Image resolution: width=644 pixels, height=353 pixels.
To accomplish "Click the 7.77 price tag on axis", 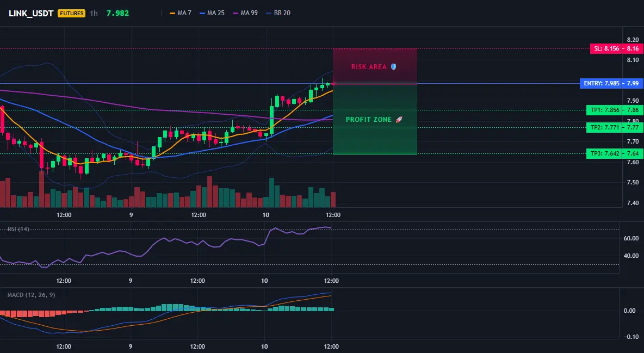I will pos(633,127).
